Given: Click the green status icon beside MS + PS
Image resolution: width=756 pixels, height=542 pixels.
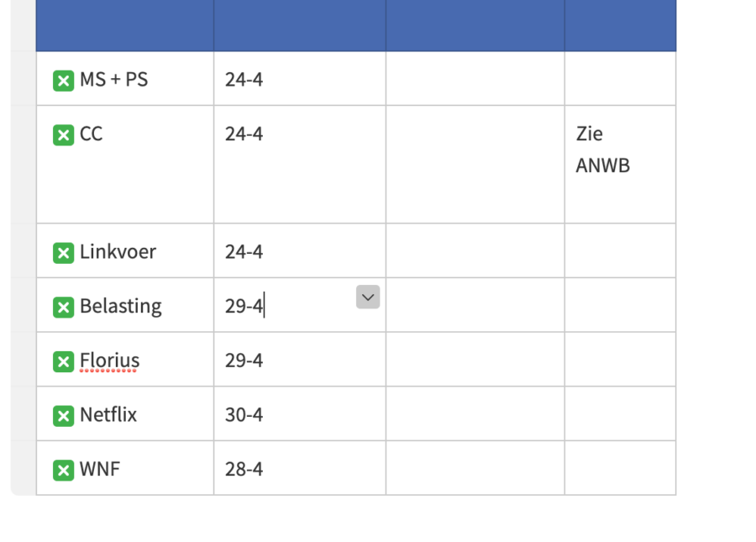Looking at the screenshot, I should (x=64, y=80).
